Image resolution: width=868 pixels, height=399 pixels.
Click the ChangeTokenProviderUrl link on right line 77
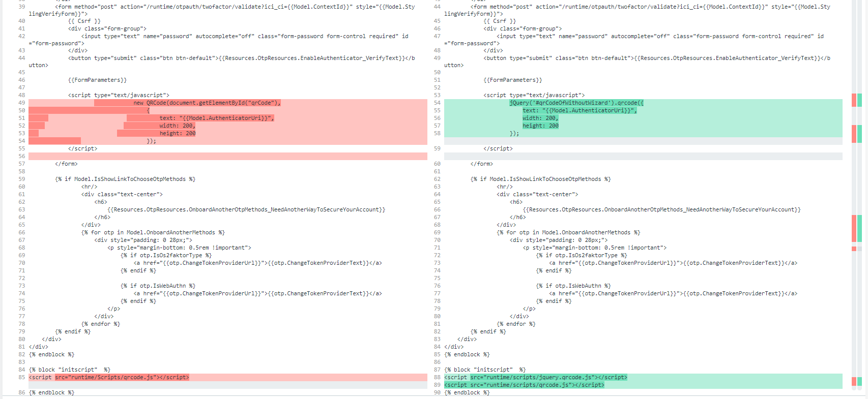(673, 293)
